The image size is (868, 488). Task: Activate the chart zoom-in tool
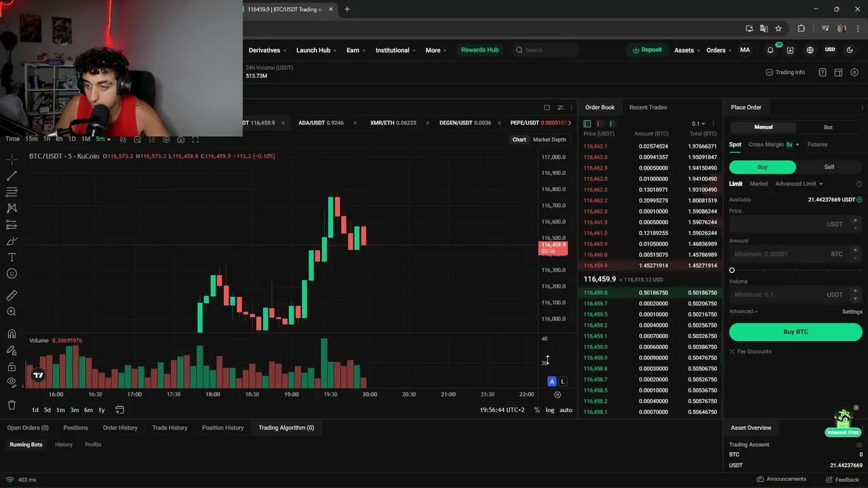click(x=12, y=312)
